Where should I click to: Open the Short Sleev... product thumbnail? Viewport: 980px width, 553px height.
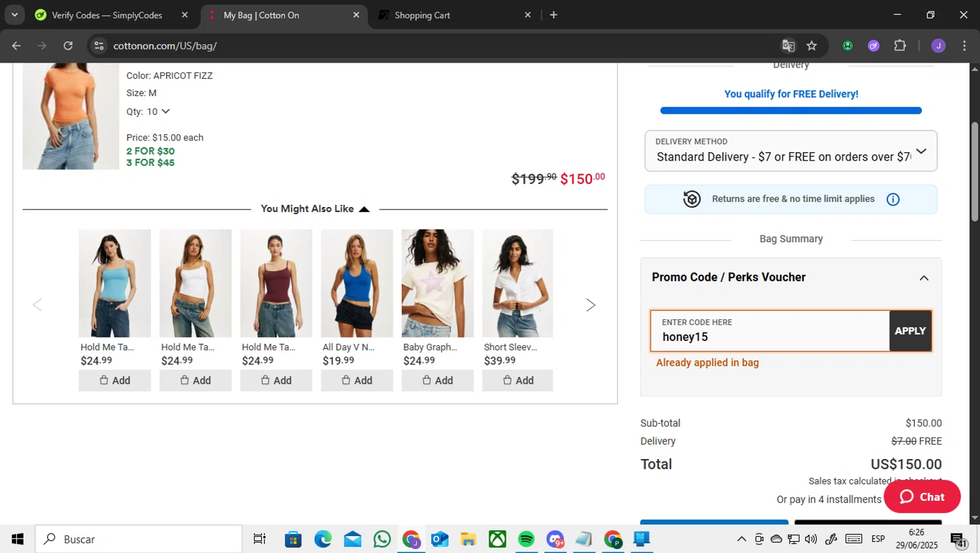click(517, 283)
